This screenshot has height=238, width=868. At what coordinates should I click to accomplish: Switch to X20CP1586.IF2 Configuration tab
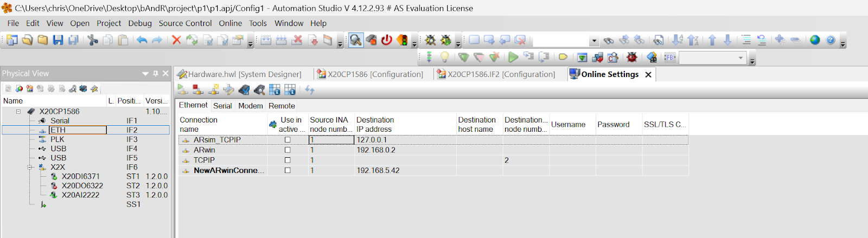(496, 74)
